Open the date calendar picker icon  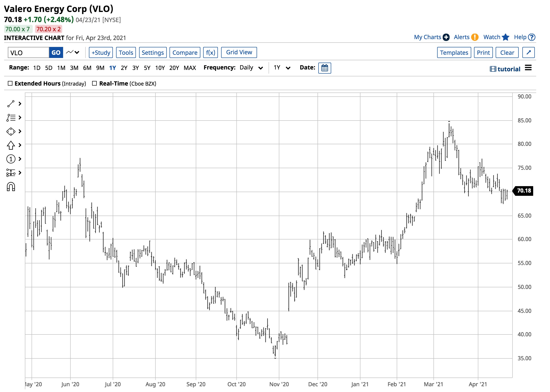[325, 68]
